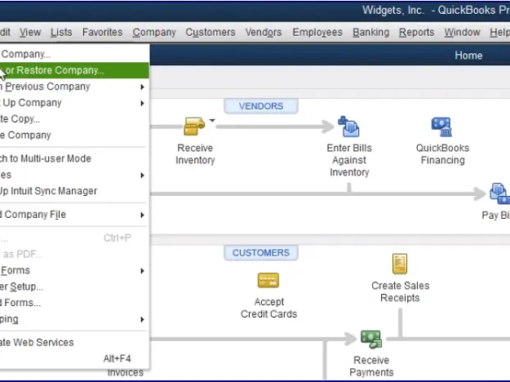Expand the 'Up Company' submenu arrow
Screen dimensions: 510x382
point(142,103)
